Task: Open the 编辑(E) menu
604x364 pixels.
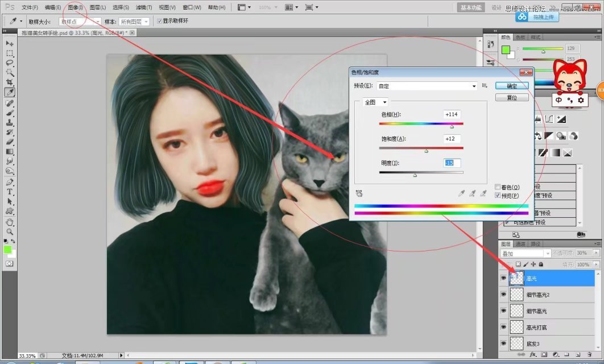Action: click(53, 7)
